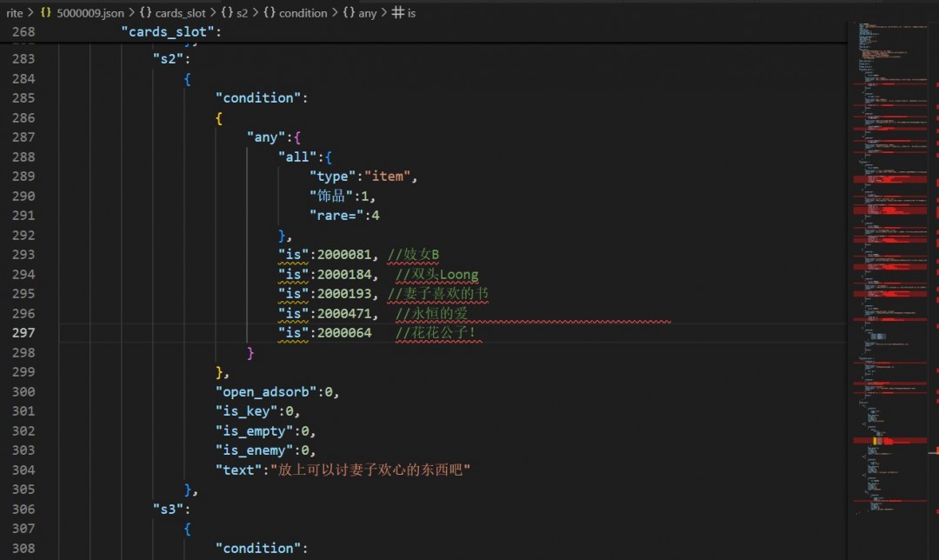This screenshot has width=939, height=560.
Task: Click the number symbol icon before is breadcrumb
Action: [397, 13]
